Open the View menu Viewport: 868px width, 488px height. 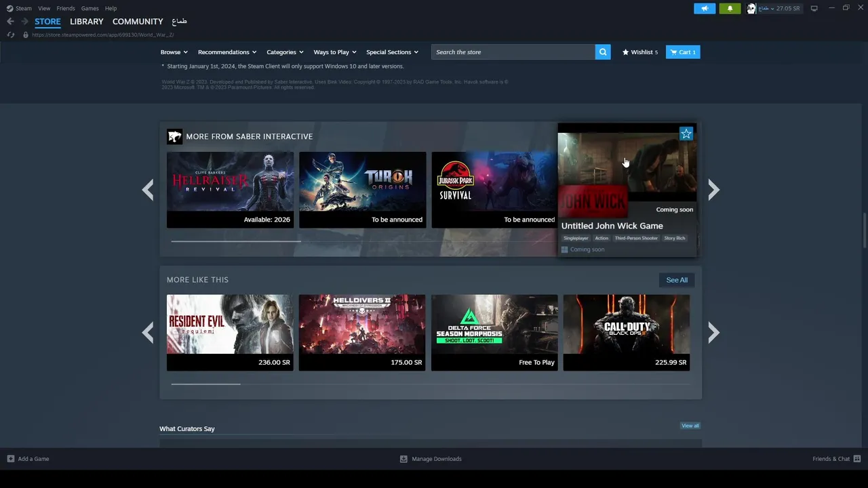click(x=44, y=8)
